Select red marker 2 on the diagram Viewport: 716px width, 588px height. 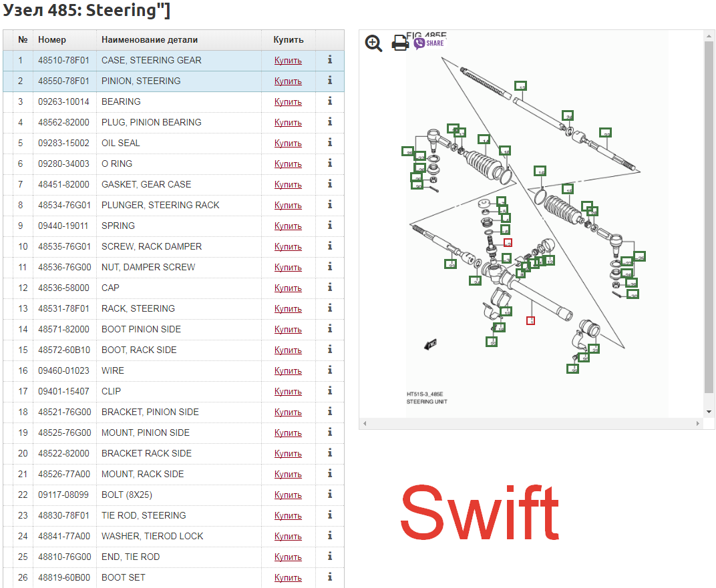pos(508,243)
